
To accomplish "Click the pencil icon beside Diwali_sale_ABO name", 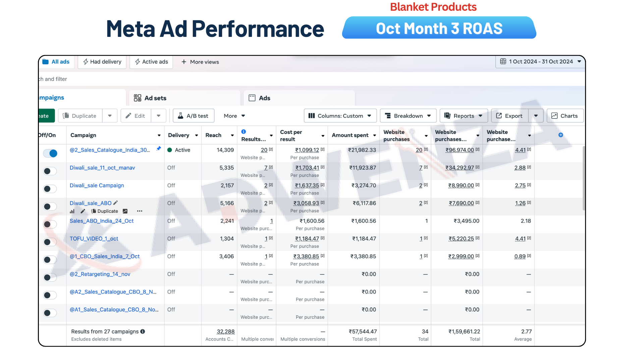I will [116, 203].
